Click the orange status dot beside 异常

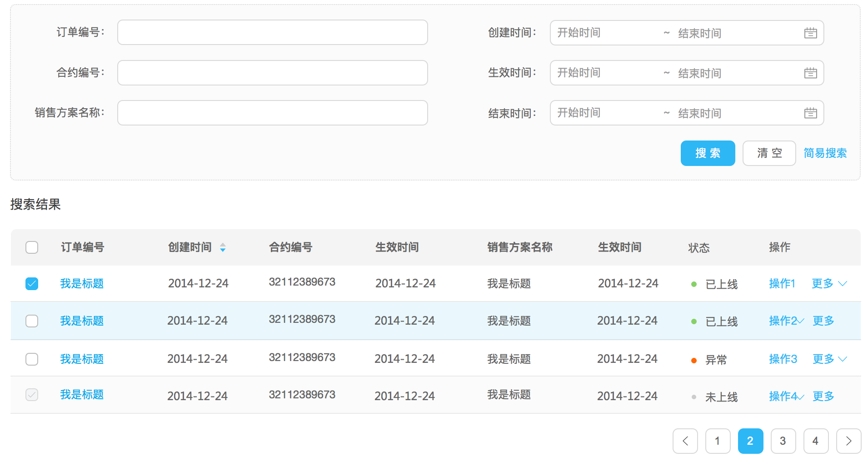693,360
